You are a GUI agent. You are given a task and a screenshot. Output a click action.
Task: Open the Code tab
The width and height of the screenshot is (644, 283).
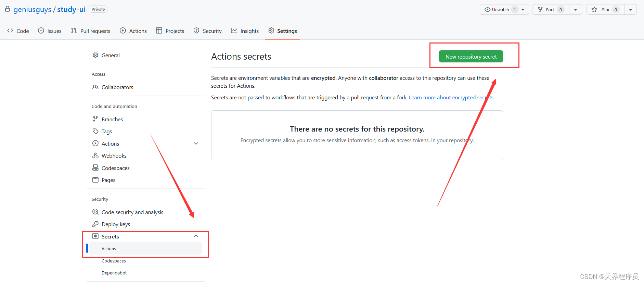click(18, 31)
